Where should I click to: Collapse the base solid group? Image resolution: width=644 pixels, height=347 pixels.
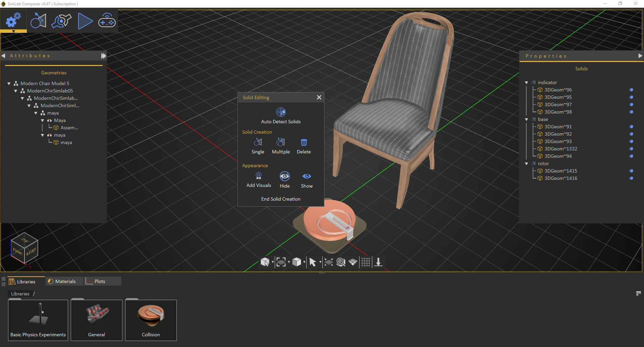click(x=527, y=119)
